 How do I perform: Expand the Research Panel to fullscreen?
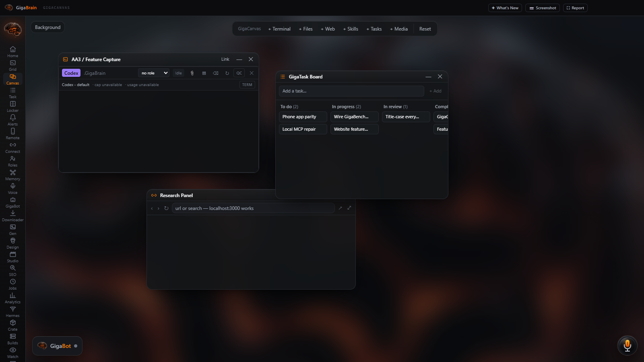(349, 208)
